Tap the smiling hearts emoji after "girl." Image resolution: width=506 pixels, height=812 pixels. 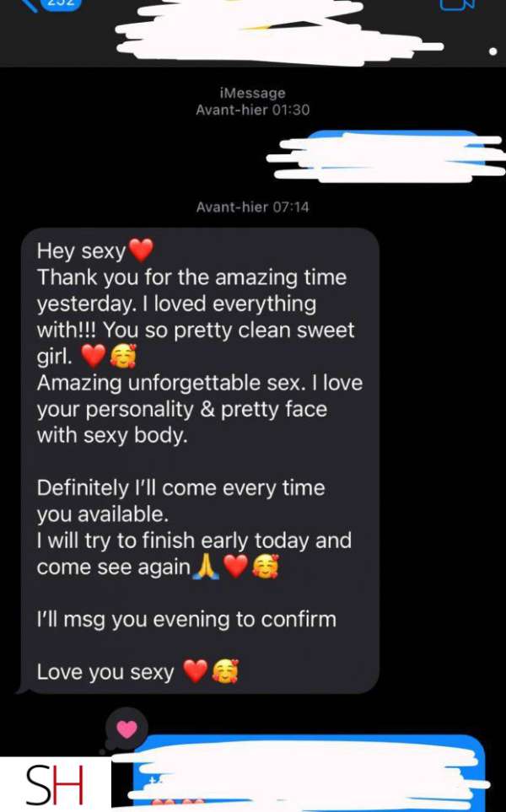coord(123,356)
